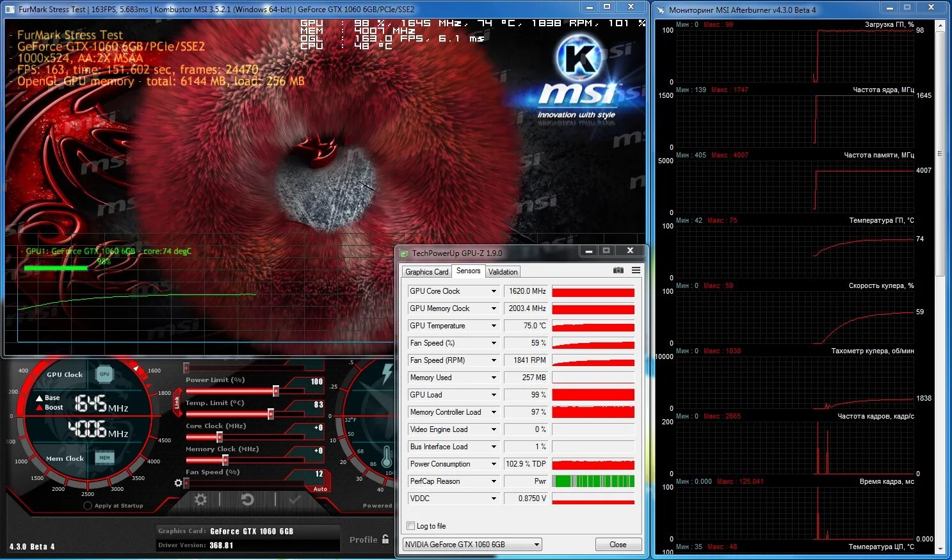Viewport: 952px width, 560px height.
Task: Toggle Auto fan speed mode
Action: coord(320,489)
